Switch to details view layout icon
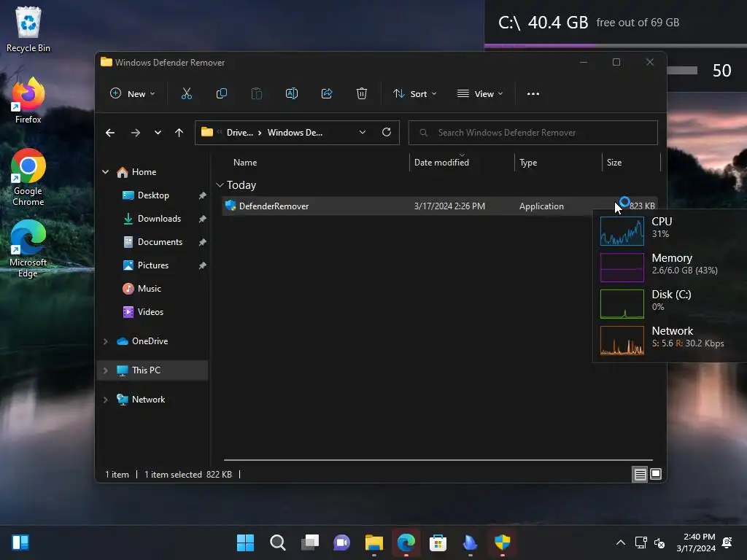 coord(640,474)
